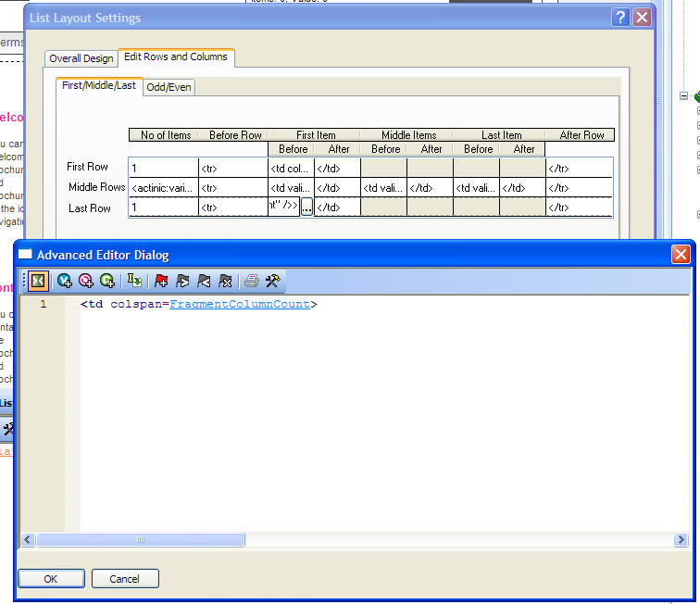Viewport: 700px width, 604px height.
Task: Click the yellow text cursor insert icon
Action: 134,281
